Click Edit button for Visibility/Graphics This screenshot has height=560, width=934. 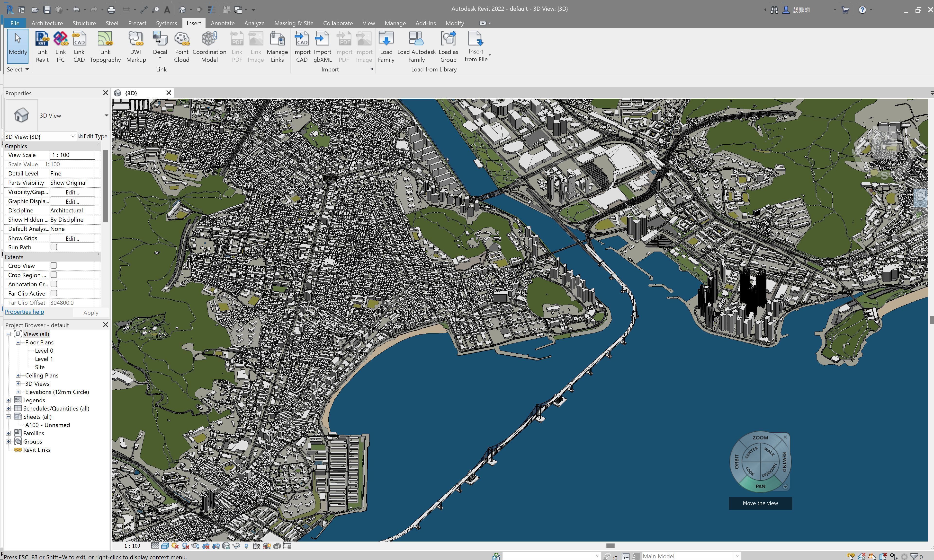(x=72, y=192)
